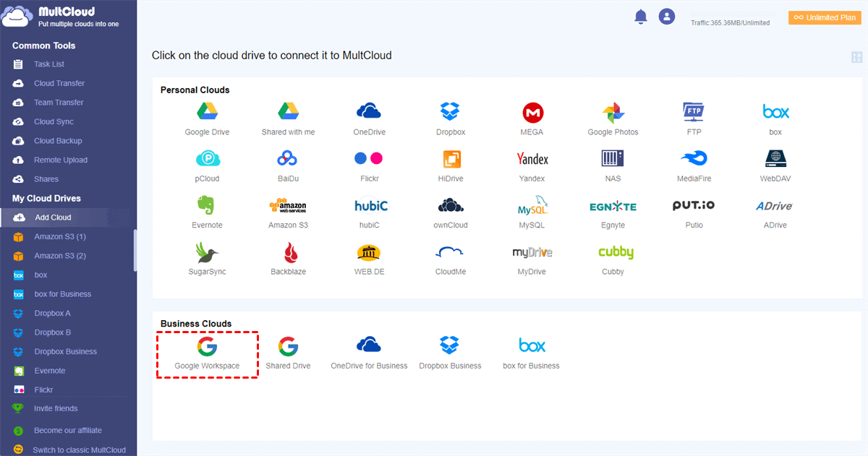
Task: Open Cloud Transfer in the sidebar
Action: click(59, 83)
